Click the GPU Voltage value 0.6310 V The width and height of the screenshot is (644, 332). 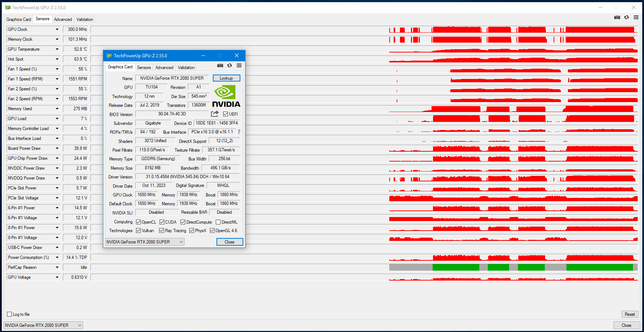pos(76,277)
